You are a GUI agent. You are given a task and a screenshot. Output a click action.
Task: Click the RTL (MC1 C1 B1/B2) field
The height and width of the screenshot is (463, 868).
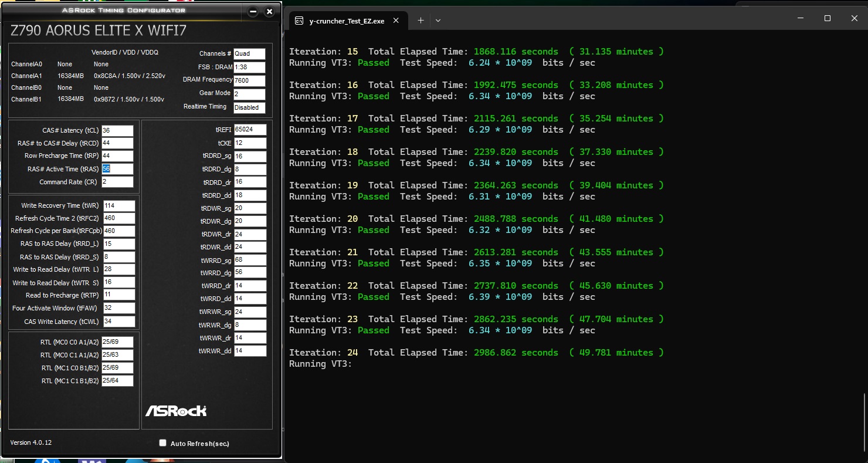point(117,381)
